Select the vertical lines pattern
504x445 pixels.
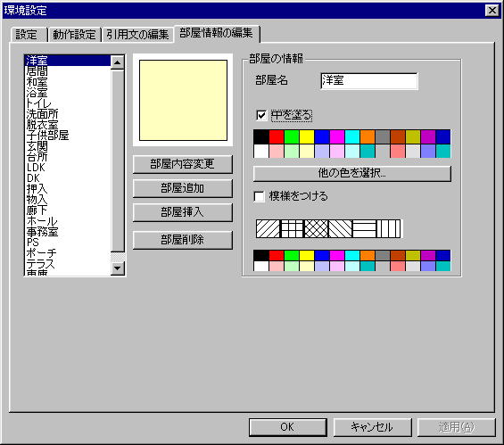pyautogui.click(x=389, y=229)
